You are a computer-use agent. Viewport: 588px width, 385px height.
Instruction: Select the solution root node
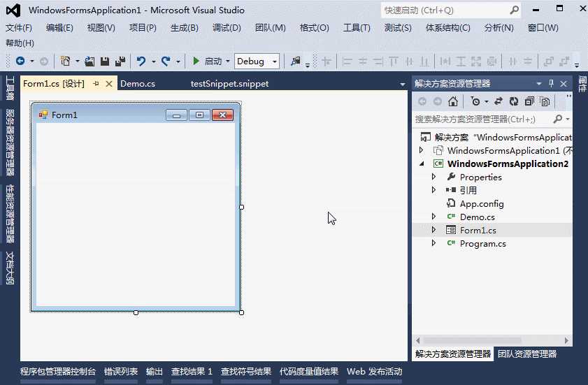pyautogui.click(x=496, y=137)
